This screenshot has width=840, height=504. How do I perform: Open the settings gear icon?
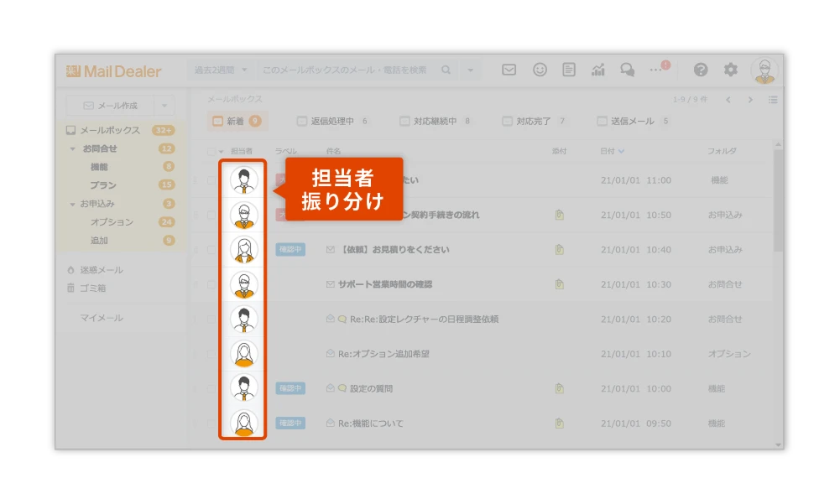click(731, 70)
